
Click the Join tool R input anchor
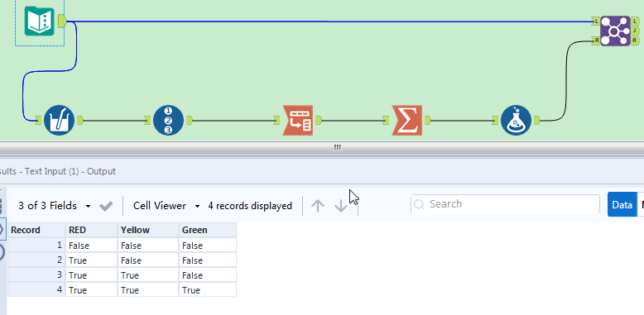click(x=596, y=41)
